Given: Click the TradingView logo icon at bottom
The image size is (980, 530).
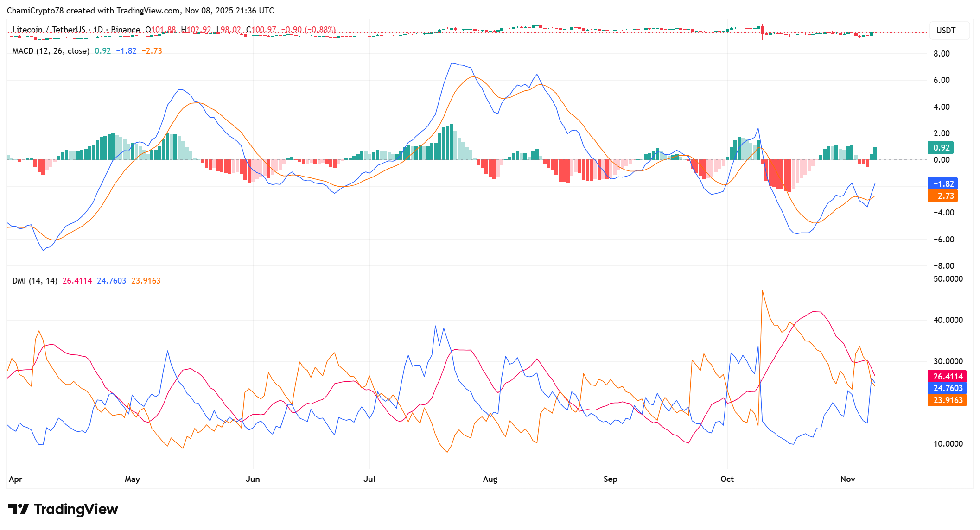Looking at the screenshot, I should pyautogui.click(x=19, y=509).
